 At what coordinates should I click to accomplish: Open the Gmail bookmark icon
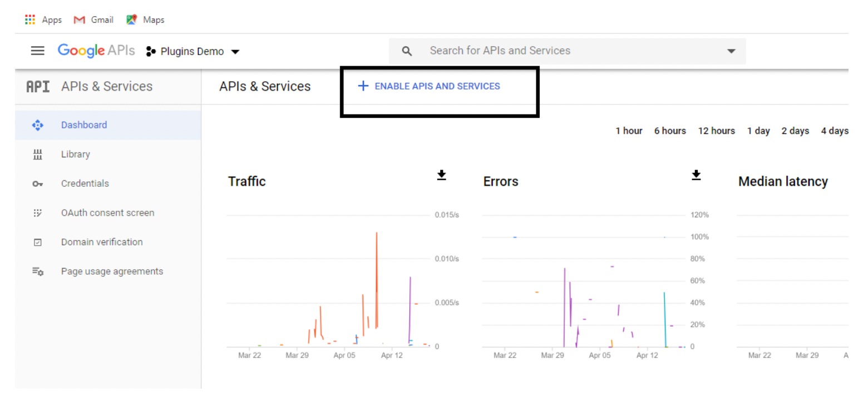[80, 20]
